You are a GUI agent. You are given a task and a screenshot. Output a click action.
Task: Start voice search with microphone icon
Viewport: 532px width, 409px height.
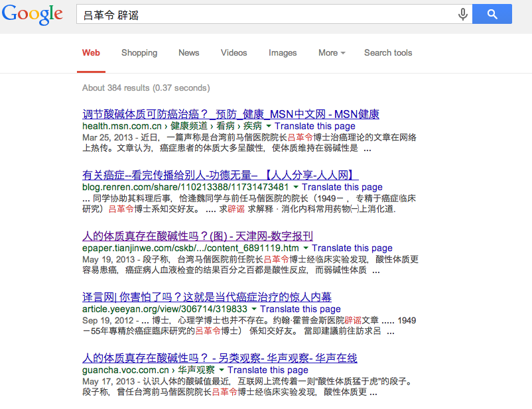click(x=463, y=14)
